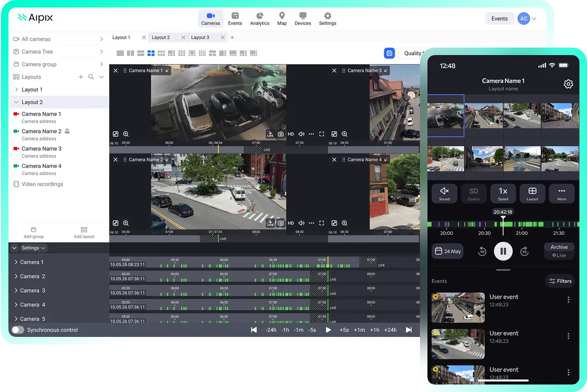Enable the Synchronous control toggle

point(17,329)
